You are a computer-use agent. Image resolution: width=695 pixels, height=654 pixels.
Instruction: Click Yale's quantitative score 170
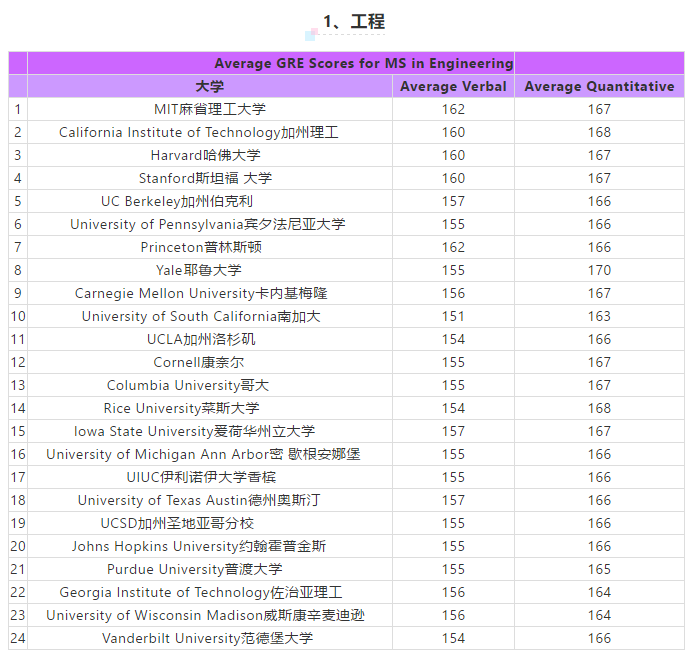point(599,270)
